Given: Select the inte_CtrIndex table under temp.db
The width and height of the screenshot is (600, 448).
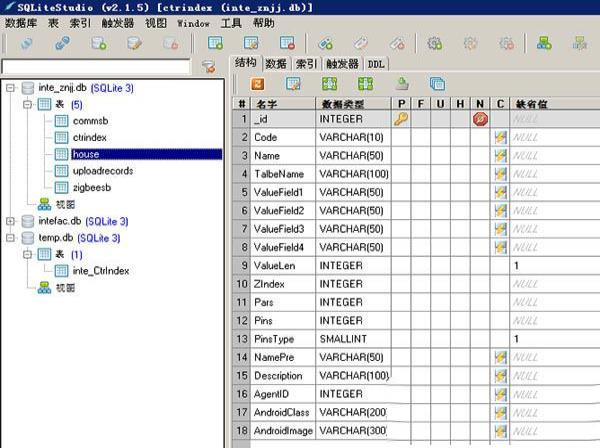Looking at the screenshot, I should (101, 271).
